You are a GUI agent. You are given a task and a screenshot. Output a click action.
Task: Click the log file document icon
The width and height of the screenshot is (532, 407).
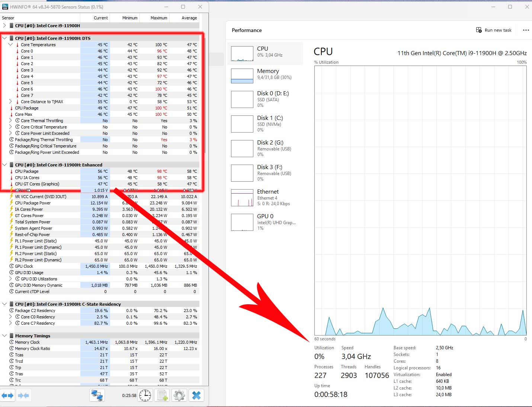click(163, 395)
